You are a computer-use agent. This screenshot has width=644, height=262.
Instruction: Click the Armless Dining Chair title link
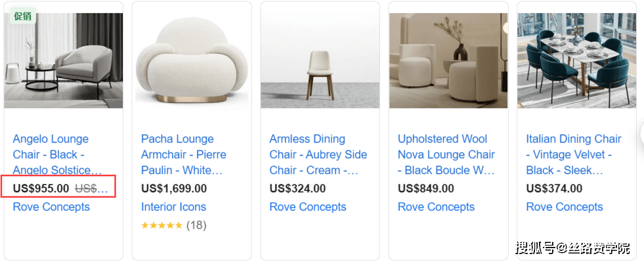318,154
